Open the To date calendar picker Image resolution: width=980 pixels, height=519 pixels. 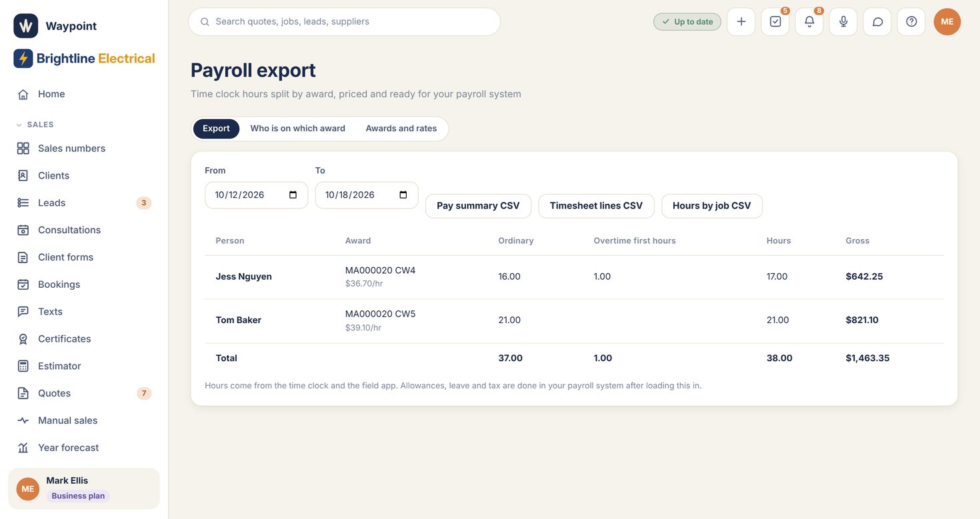point(403,195)
